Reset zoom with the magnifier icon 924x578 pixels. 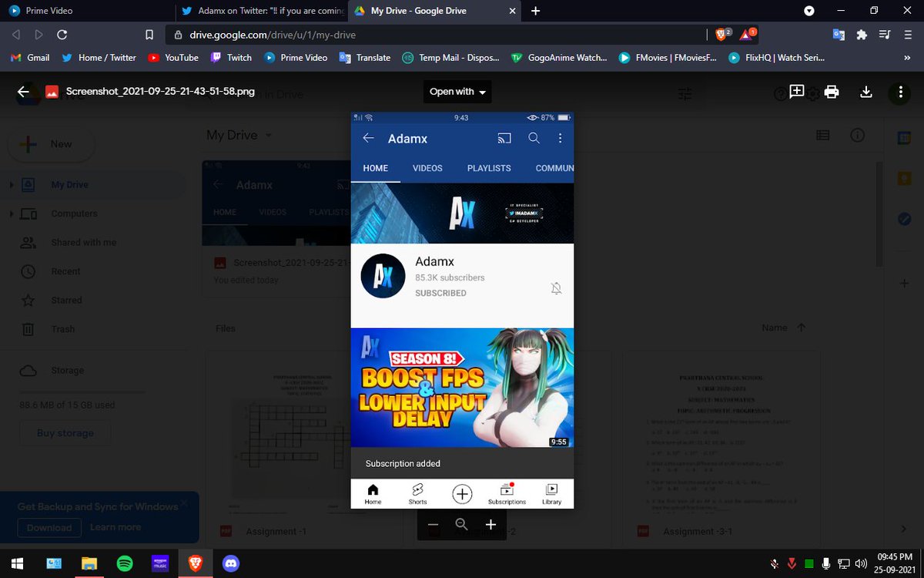[x=461, y=525]
